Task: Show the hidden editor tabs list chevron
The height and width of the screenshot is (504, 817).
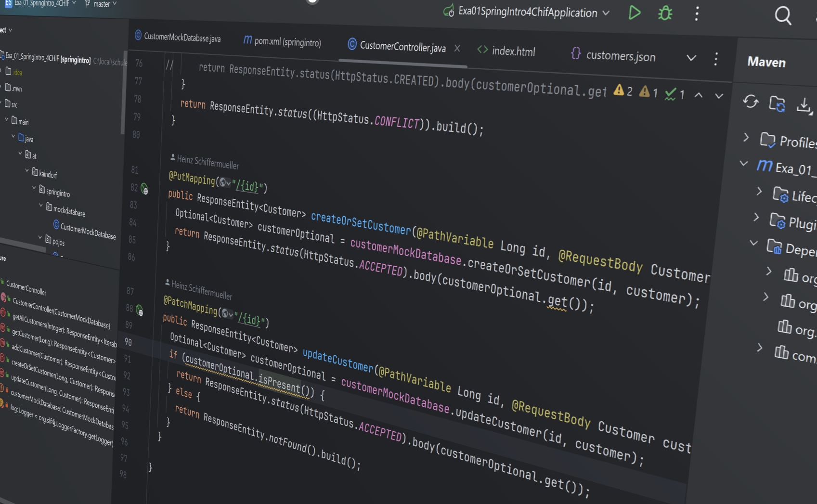Action: [691, 58]
